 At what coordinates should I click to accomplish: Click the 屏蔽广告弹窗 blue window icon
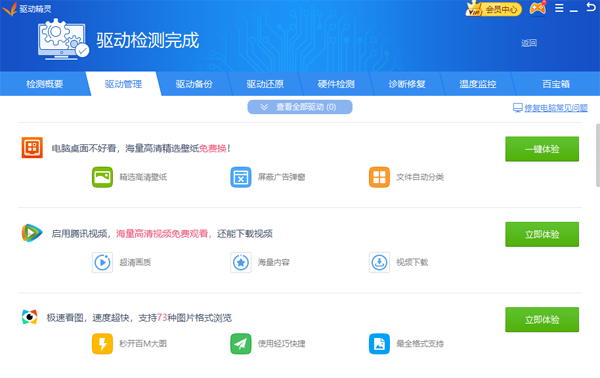tap(241, 177)
